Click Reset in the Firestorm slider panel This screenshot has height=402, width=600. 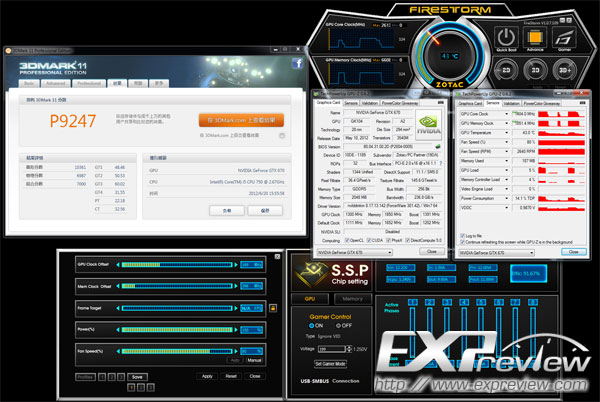point(231,376)
